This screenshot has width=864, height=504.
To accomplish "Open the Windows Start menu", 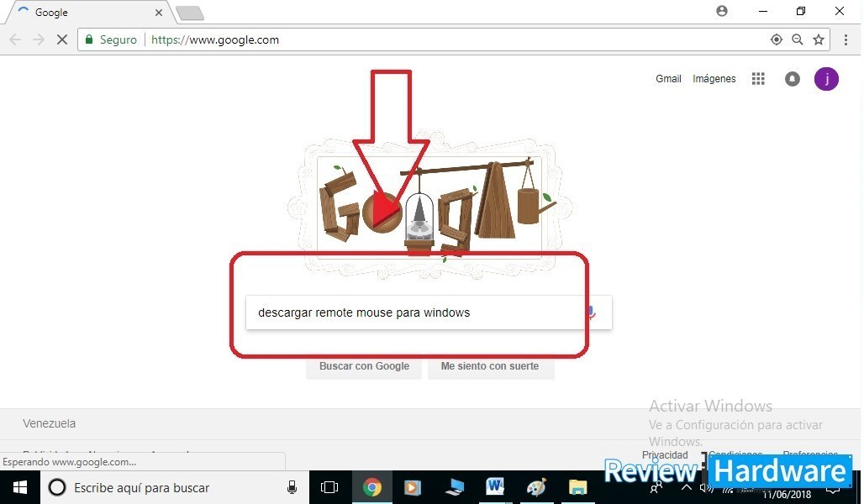I will click(x=20, y=487).
